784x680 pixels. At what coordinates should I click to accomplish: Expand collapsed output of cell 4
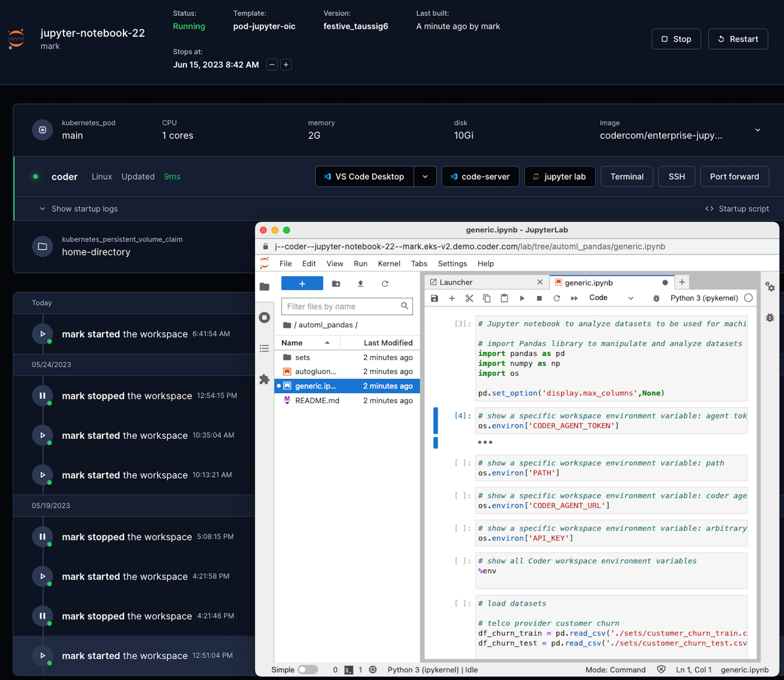coord(485,442)
